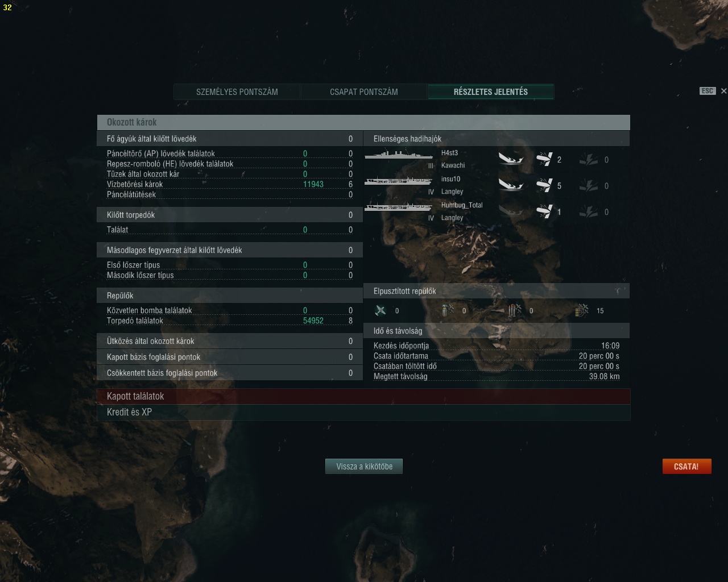Click the Kawachi ship silhouette

tap(399, 155)
